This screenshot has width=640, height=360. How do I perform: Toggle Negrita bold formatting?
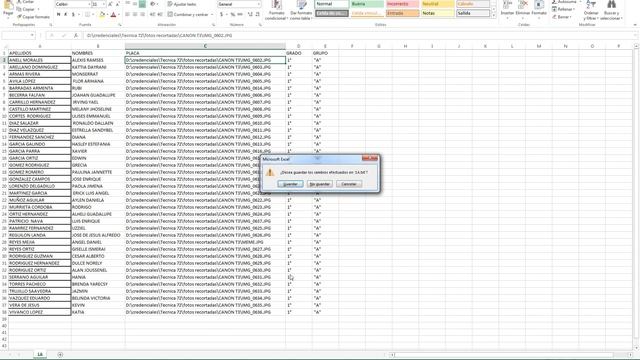tap(58, 15)
